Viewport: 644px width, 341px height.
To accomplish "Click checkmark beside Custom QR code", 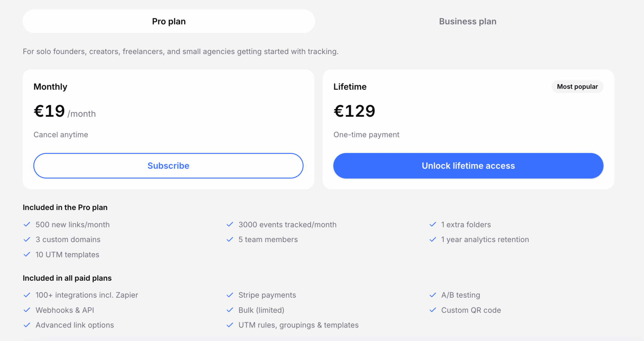I will (x=433, y=310).
